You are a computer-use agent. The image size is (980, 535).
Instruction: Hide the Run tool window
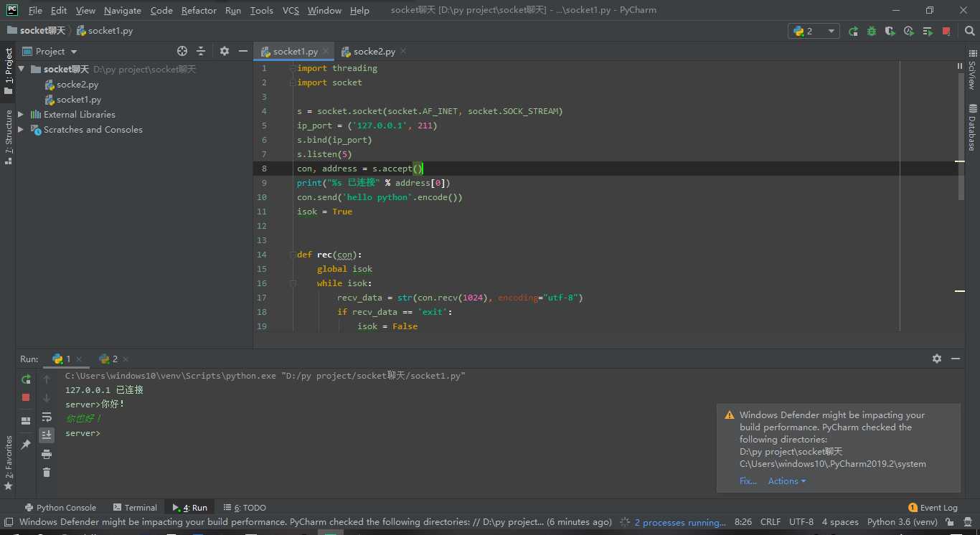956,359
